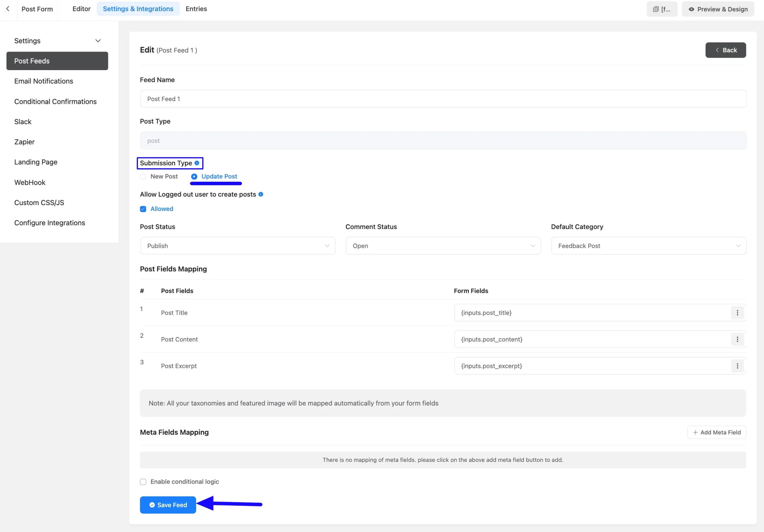Click the disabled Post Type field
The height and width of the screenshot is (532, 764).
point(443,141)
